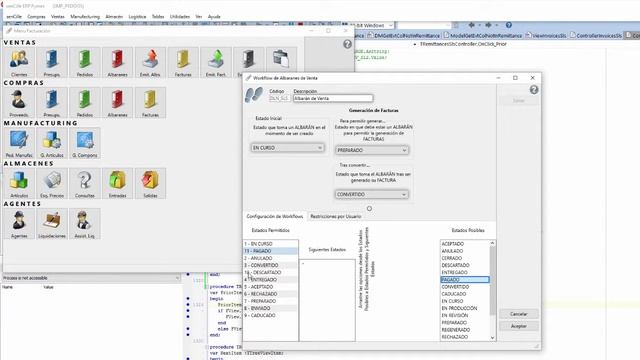Open Facturas yellow binder under Ventas
The height and width of the screenshot is (360, 640).
(x=183, y=62)
